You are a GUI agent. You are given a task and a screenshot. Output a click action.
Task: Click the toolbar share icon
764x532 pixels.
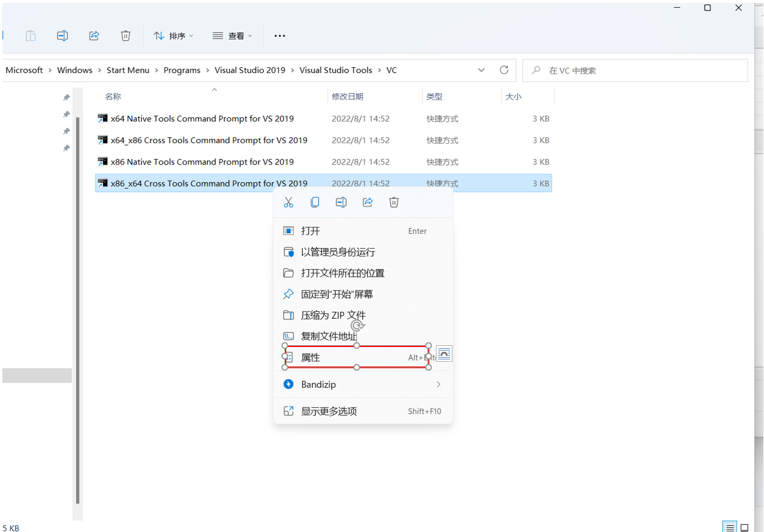tap(94, 36)
